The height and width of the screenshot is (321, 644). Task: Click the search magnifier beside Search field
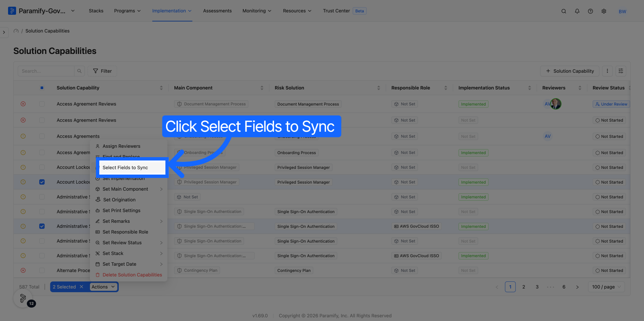79,71
